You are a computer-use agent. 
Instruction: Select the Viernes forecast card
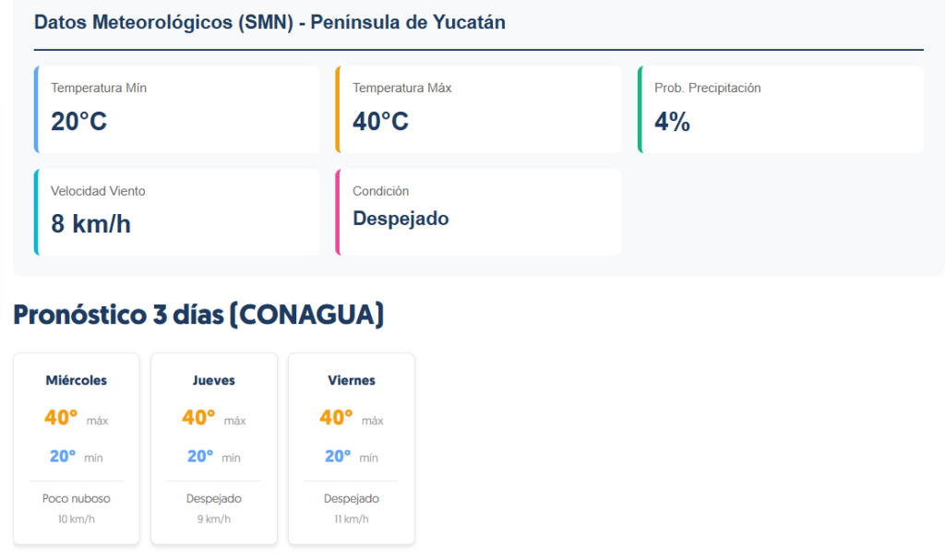pos(352,448)
